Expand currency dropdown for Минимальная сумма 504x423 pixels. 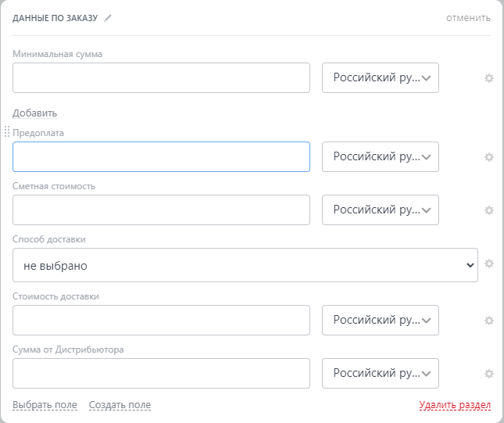pyautogui.click(x=381, y=78)
